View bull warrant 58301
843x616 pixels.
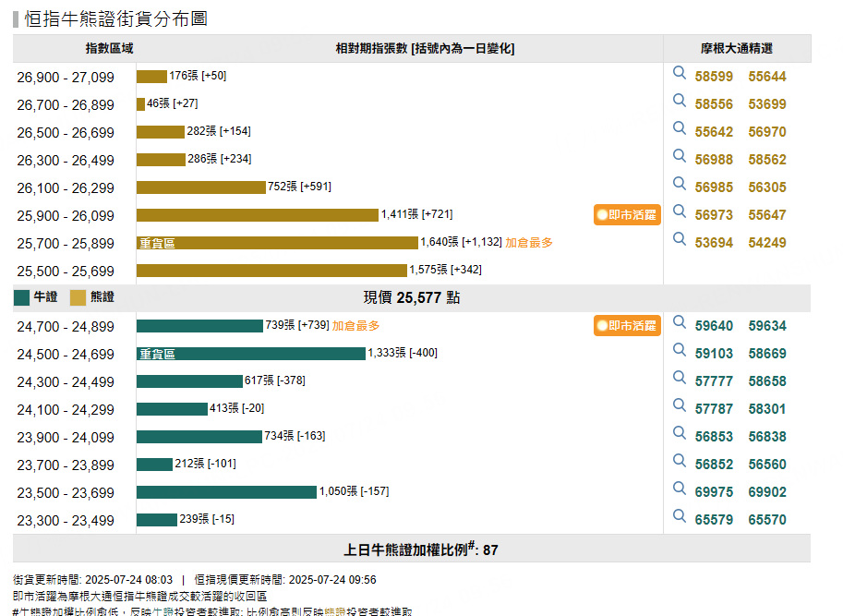(767, 409)
